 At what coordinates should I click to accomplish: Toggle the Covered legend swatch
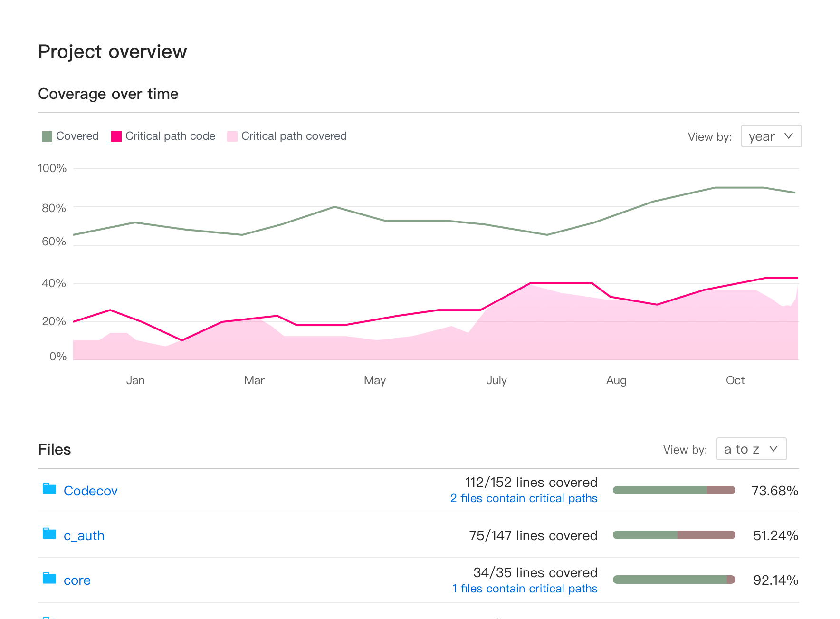click(x=47, y=136)
